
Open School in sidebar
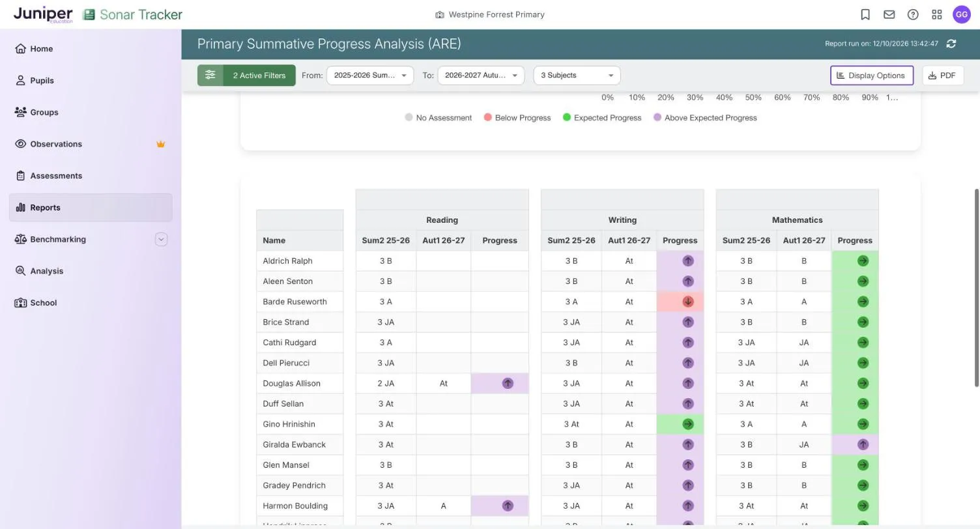(x=91, y=303)
